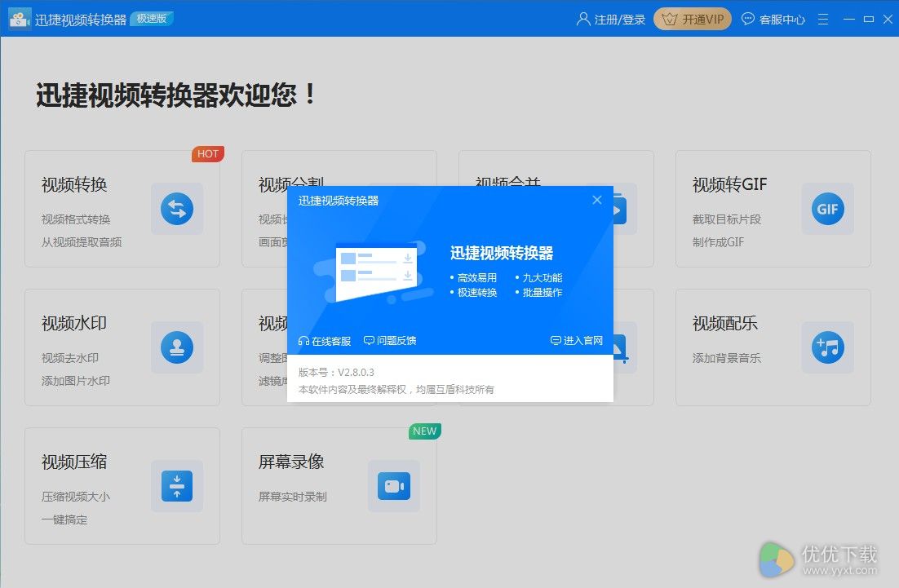Image resolution: width=899 pixels, height=588 pixels.
Task: Open the 屏幕录像 camera icon
Action: pos(394,486)
